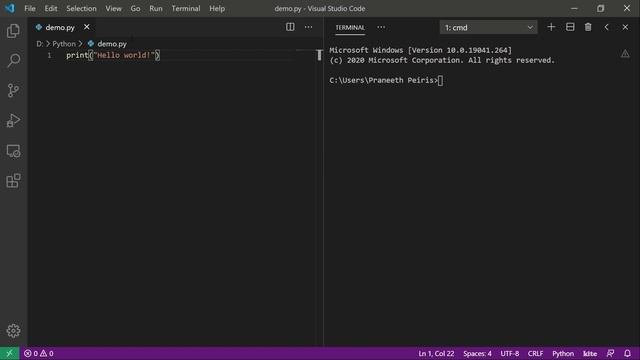This screenshot has width=640, height=360.
Task: Show errors and warnings count panel
Action: pyautogui.click(x=39, y=353)
